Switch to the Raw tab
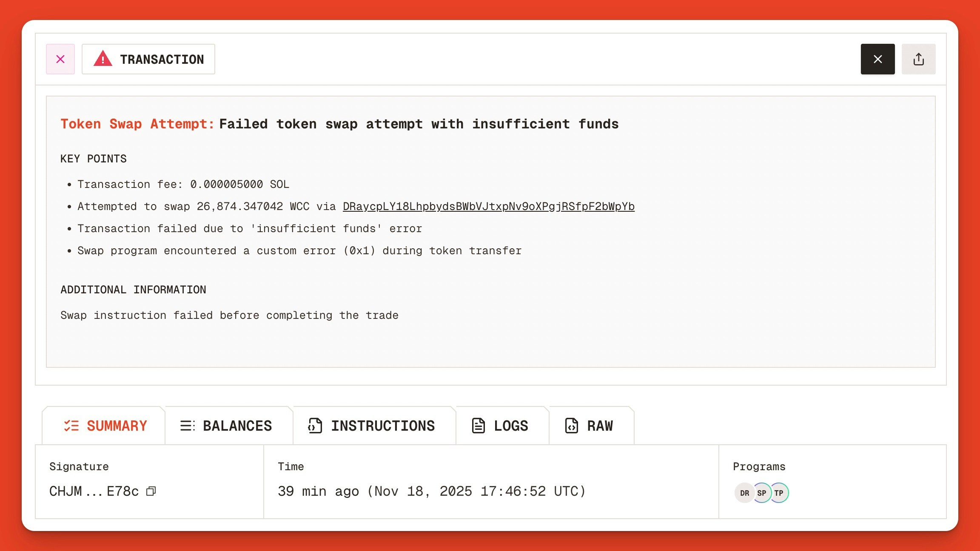980x551 pixels. (600, 426)
